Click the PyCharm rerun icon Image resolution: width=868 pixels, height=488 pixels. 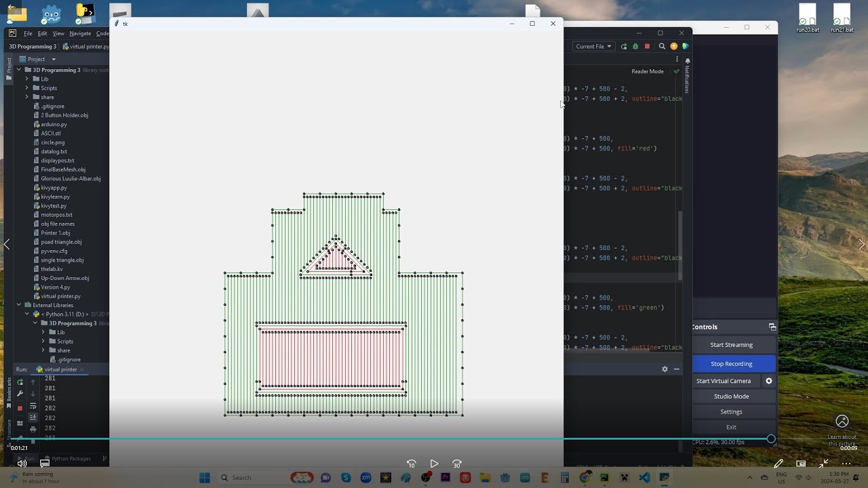624,46
